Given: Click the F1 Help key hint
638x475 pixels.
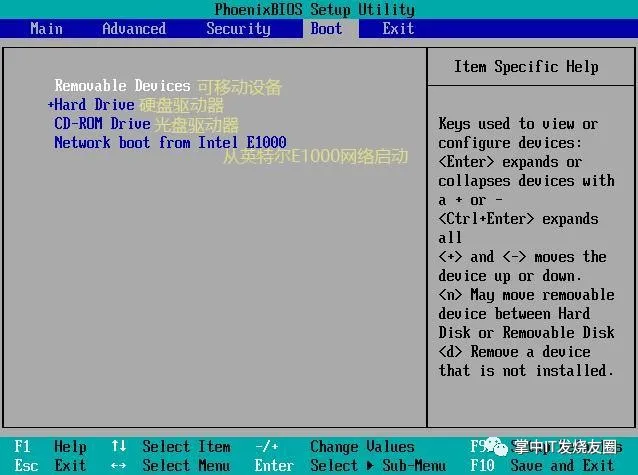Looking at the screenshot, I should [50, 447].
